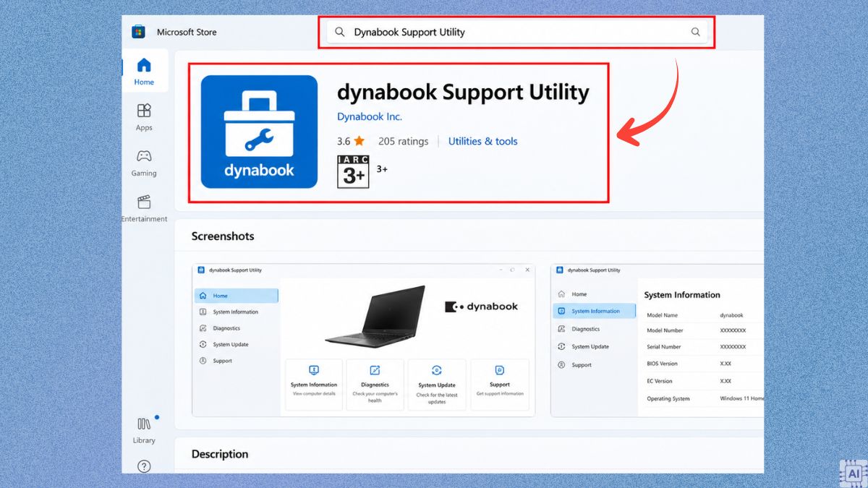Select System Information in second screenshot's sidebar
The width and height of the screenshot is (868, 488).
tap(594, 311)
